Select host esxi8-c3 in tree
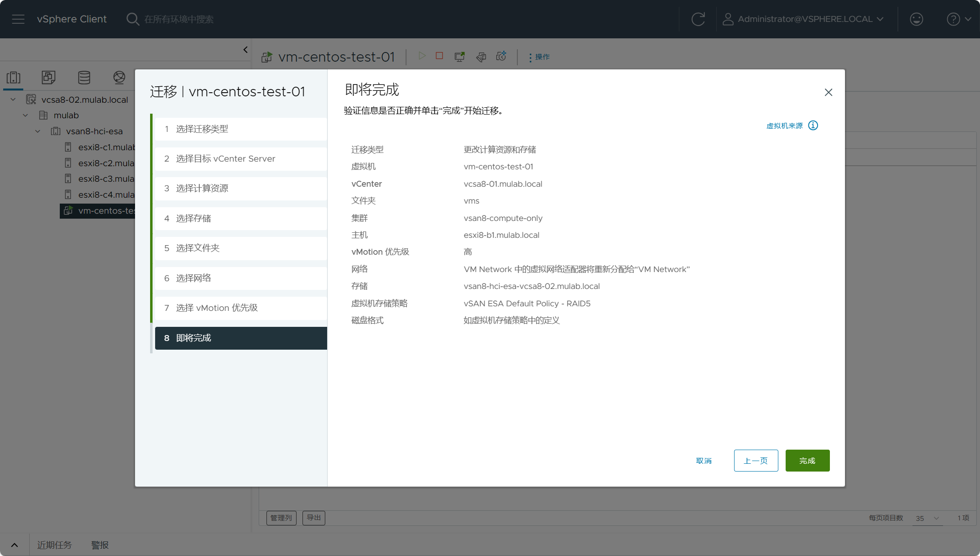980x556 pixels. 106,178
